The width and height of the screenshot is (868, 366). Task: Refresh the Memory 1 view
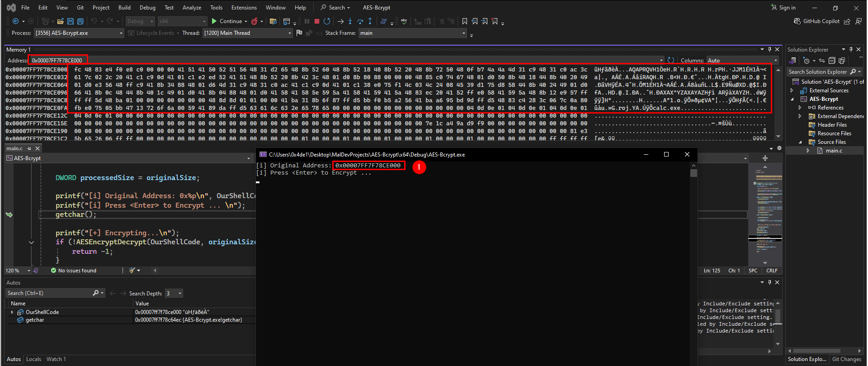671,60
